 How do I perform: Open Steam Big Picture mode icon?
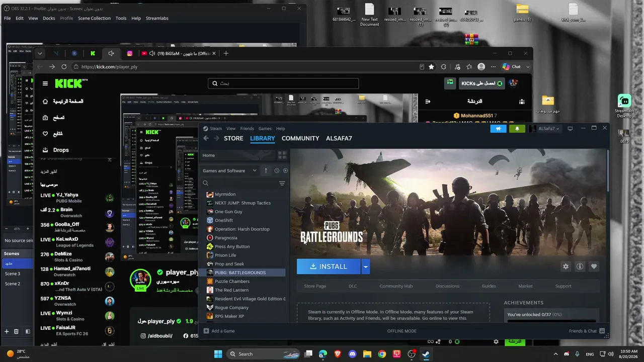[x=570, y=129]
